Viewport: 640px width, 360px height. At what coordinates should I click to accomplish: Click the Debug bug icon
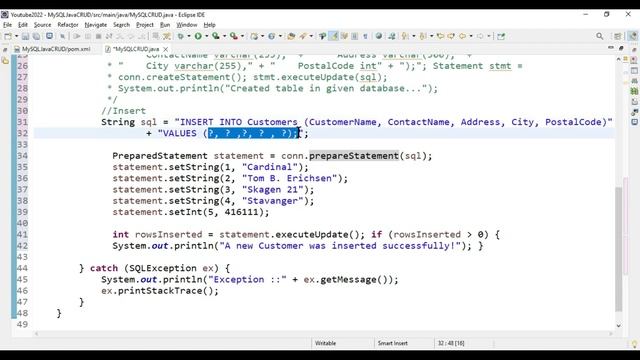[180, 36]
